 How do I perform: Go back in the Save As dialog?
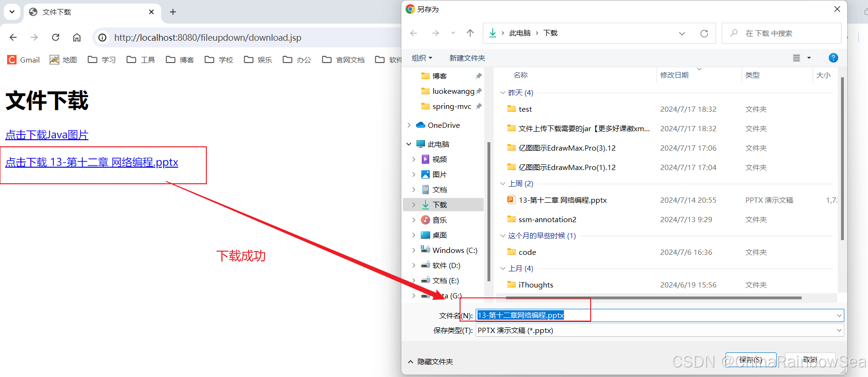click(414, 33)
